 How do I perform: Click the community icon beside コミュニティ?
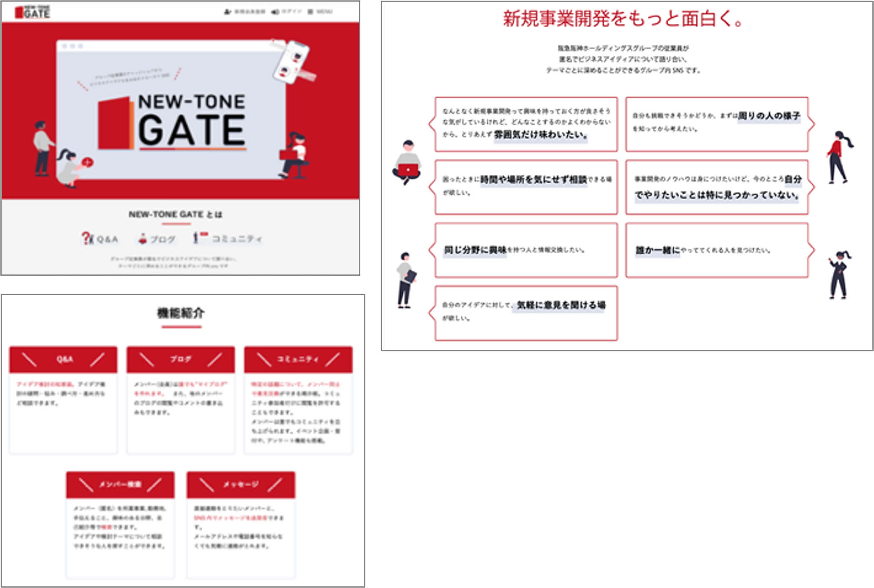[x=199, y=238]
